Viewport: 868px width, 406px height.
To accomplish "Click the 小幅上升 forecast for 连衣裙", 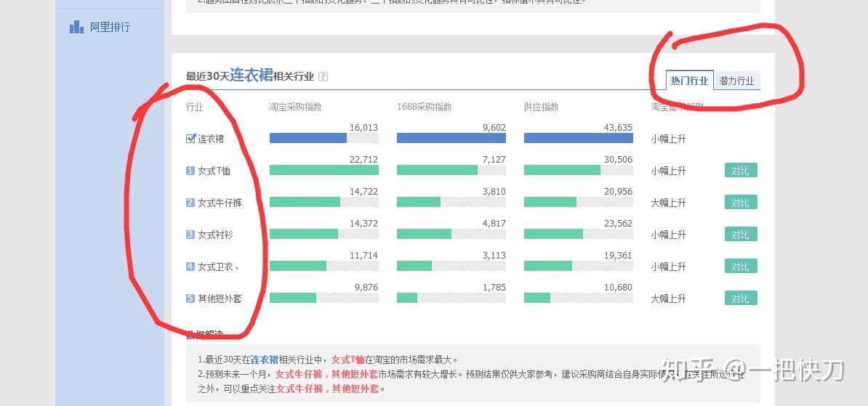I will click(668, 139).
